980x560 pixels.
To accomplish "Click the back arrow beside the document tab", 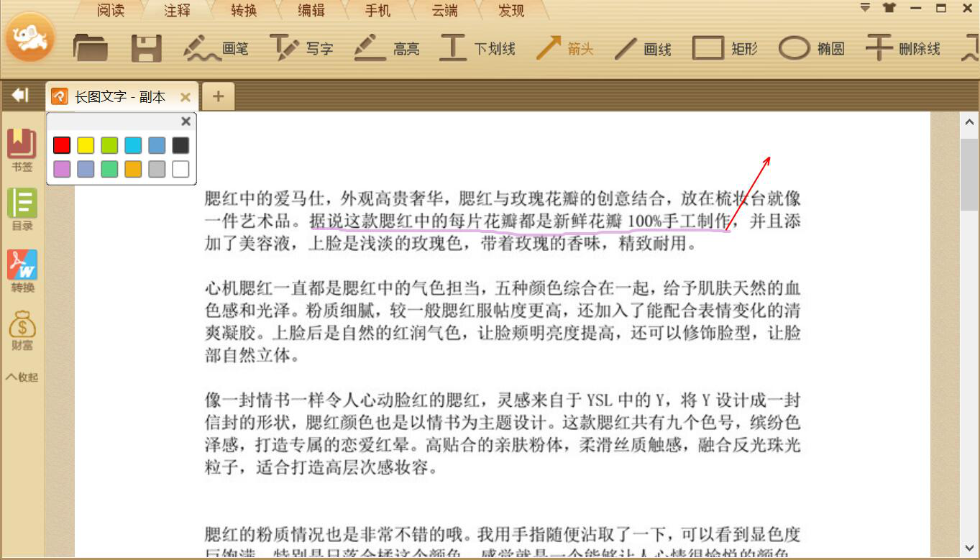I will coord(20,95).
